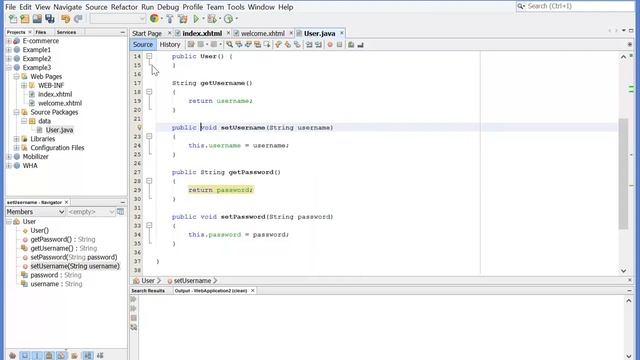Click the Previous Bookmark editor icon
Image resolution: width=640 pixels, height=360 pixels.
278,44
